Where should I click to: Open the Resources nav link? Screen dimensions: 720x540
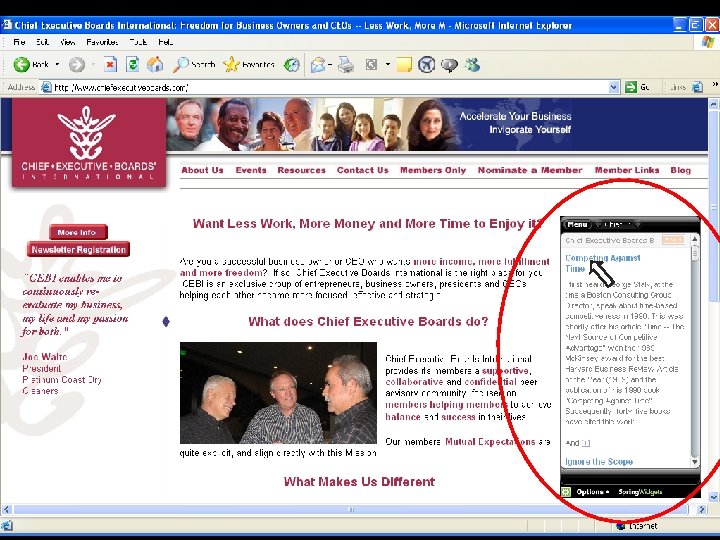tap(301, 170)
